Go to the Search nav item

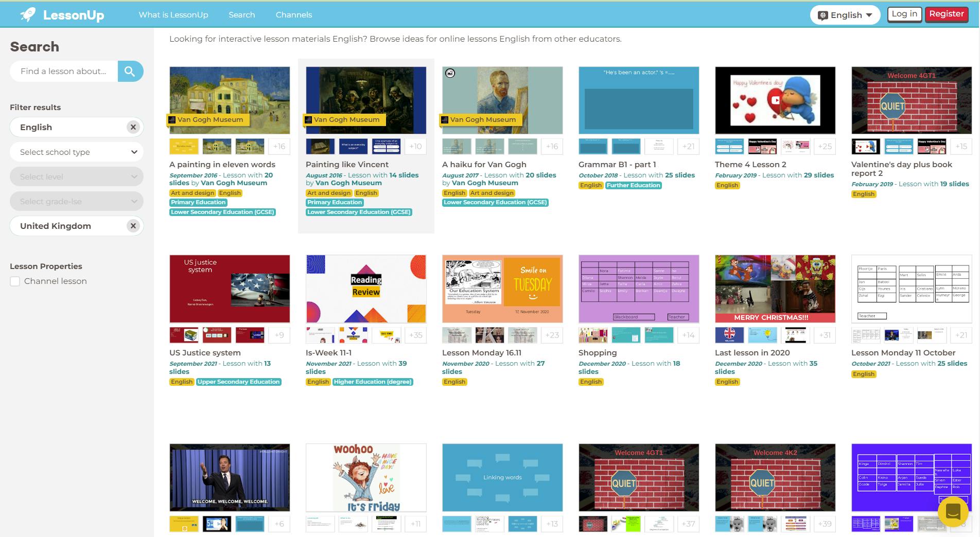[x=242, y=15]
